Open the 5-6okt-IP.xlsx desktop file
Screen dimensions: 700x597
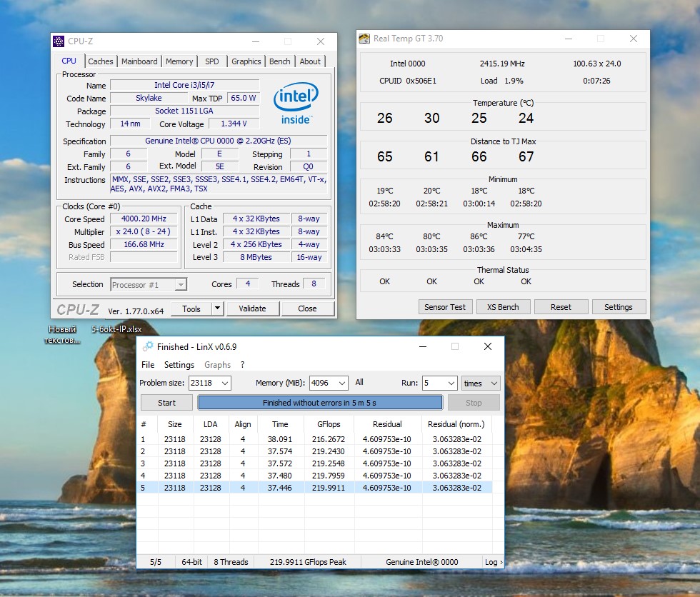[x=116, y=329]
